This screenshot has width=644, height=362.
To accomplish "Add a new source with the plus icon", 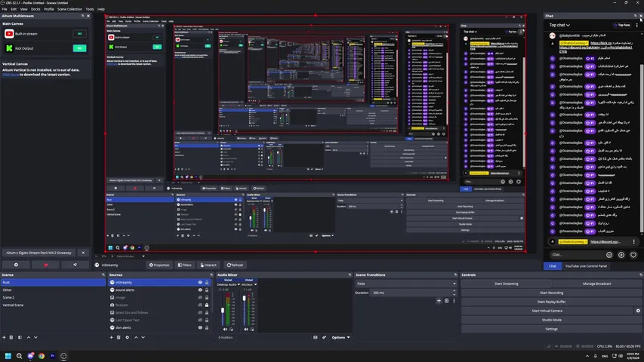I will (111, 337).
